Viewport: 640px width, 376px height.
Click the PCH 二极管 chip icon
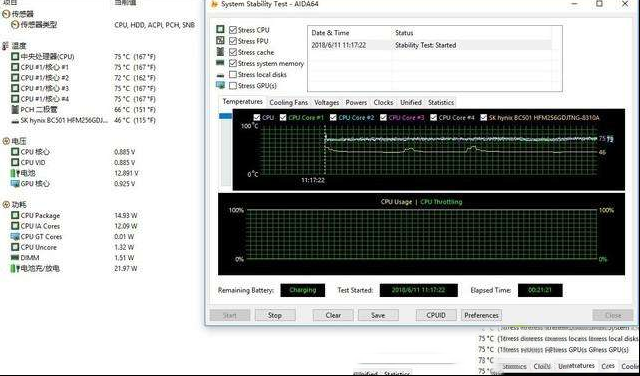coord(15,109)
